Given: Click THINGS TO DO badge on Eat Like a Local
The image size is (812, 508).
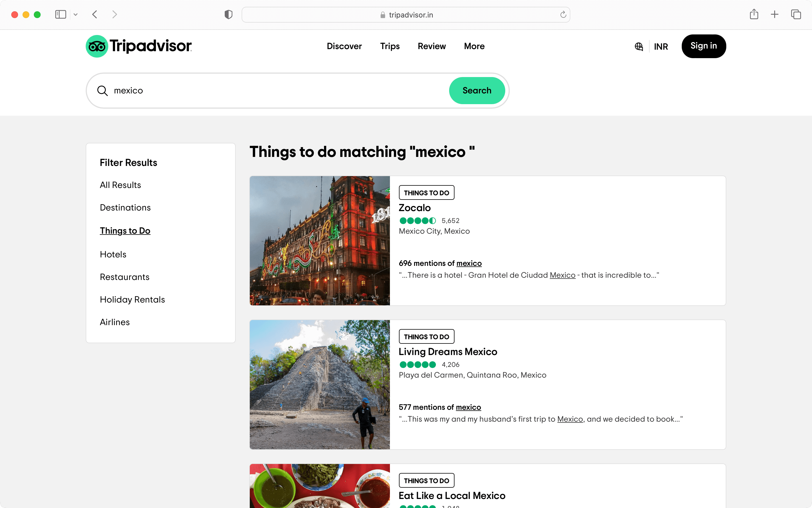Looking at the screenshot, I should [427, 480].
